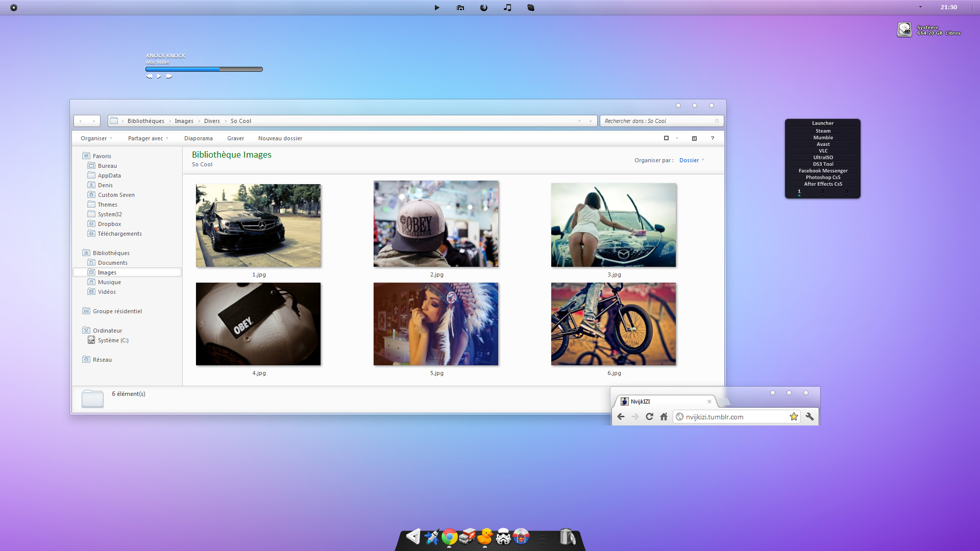Reload the page in Chrome
This screenshot has height=551, width=980.
tap(649, 417)
